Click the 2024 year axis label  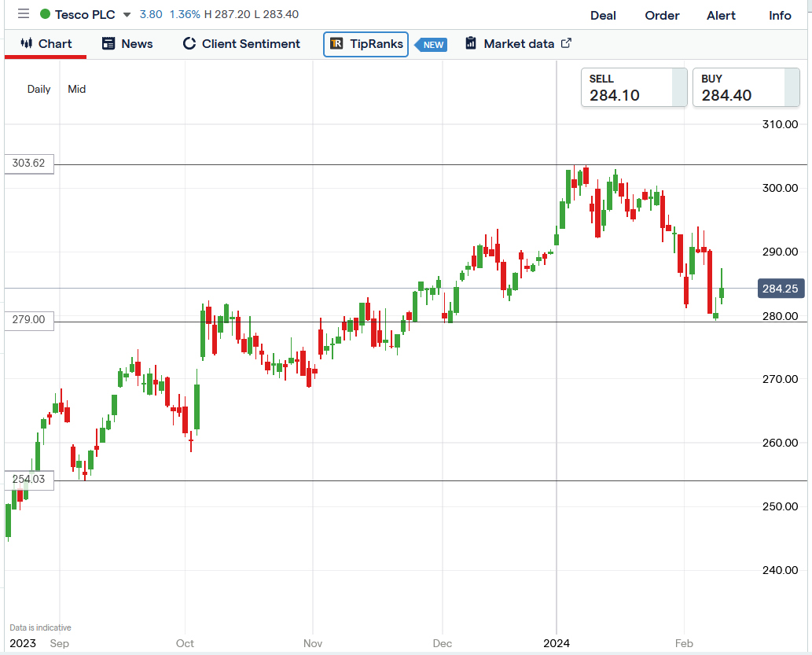[557, 644]
